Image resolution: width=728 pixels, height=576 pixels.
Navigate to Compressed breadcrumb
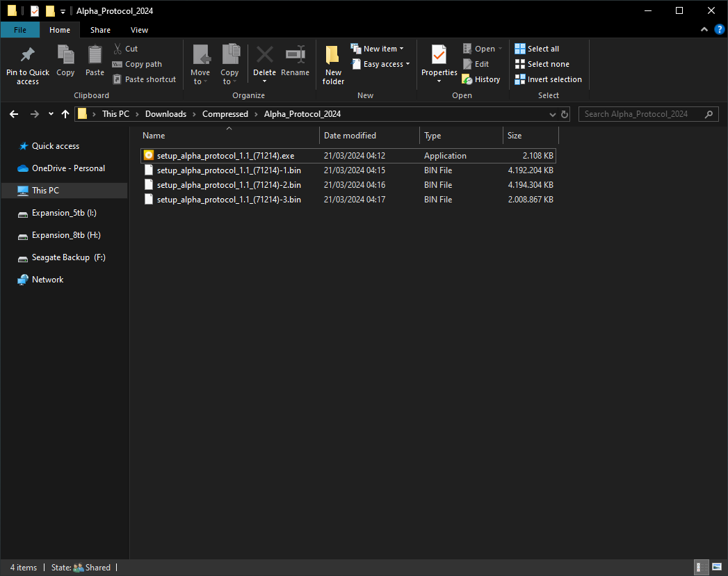[225, 114]
